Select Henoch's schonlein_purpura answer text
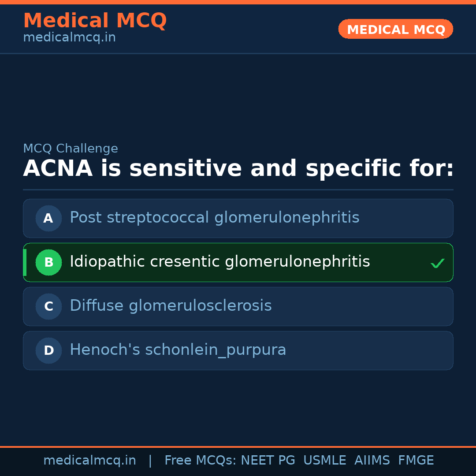The width and height of the screenshot is (476, 476). pyautogui.click(x=178, y=350)
